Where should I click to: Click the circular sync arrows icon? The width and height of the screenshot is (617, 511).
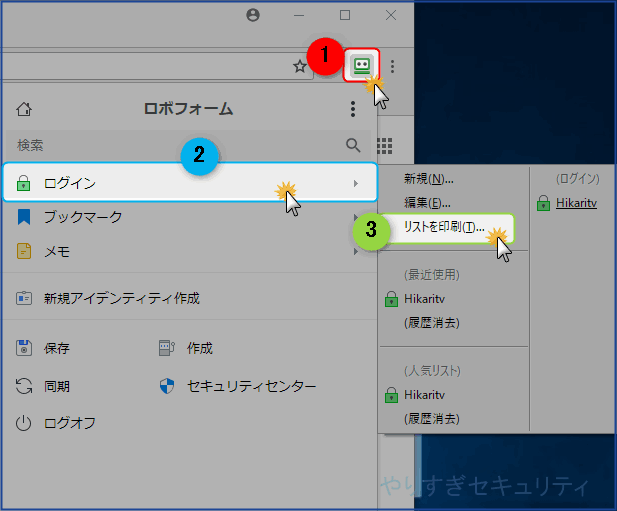24,386
